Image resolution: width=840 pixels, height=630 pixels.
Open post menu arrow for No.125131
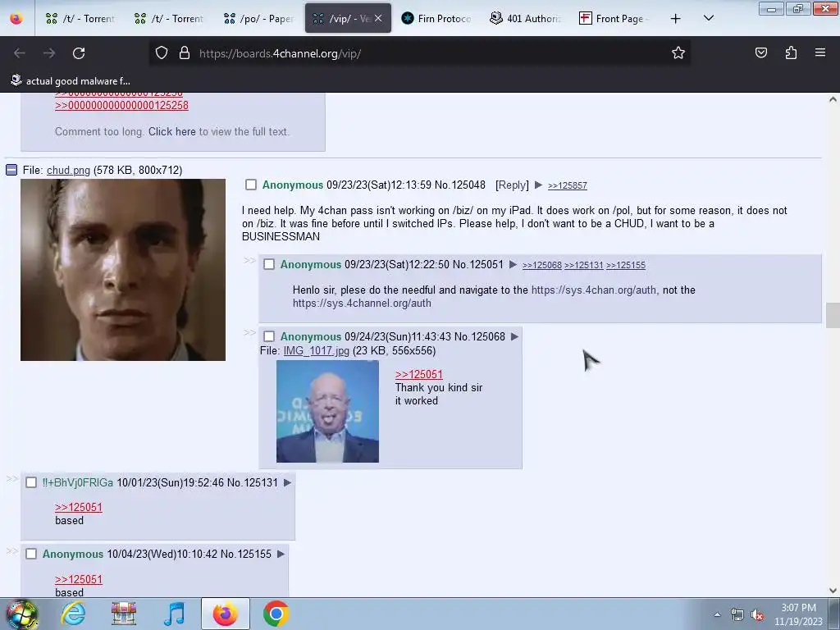[287, 482]
